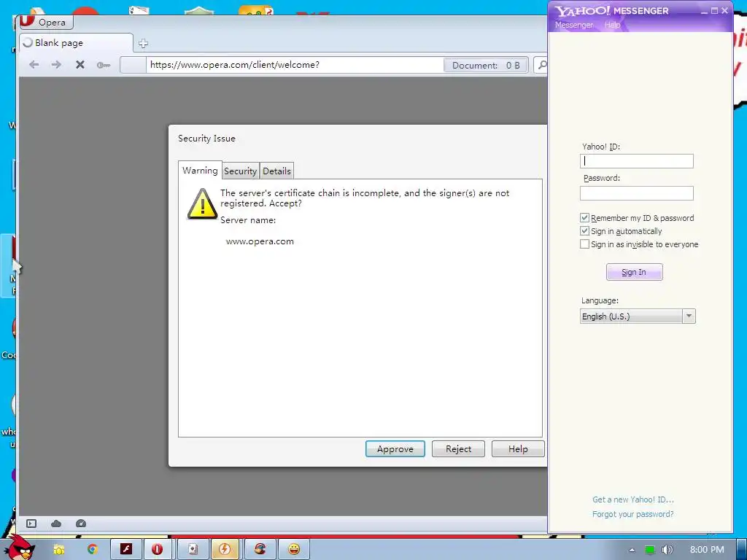The width and height of the screenshot is (747, 560).
Task: Click the Opera taskbar icon
Action: pos(157,550)
